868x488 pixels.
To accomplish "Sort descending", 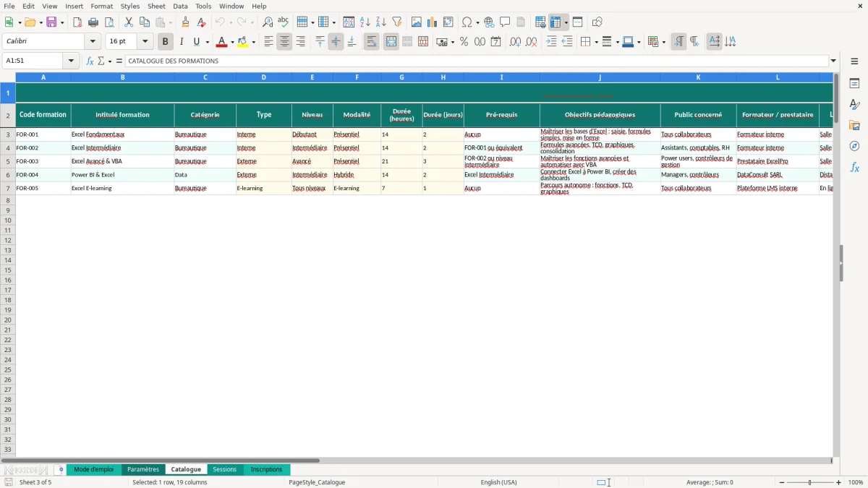I will (x=381, y=22).
